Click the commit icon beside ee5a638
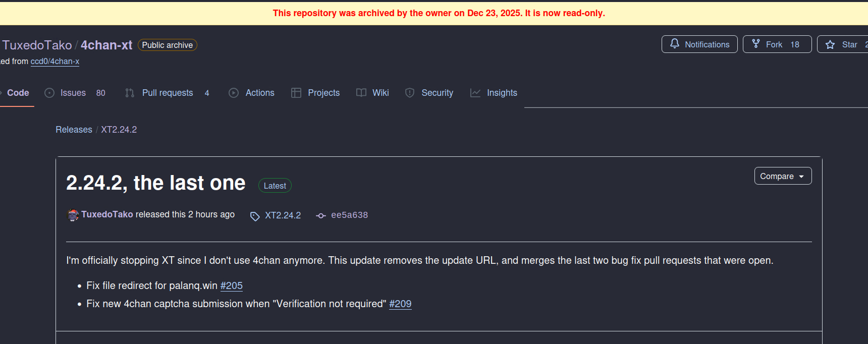This screenshot has height=344, width=868. coord(321,215)
